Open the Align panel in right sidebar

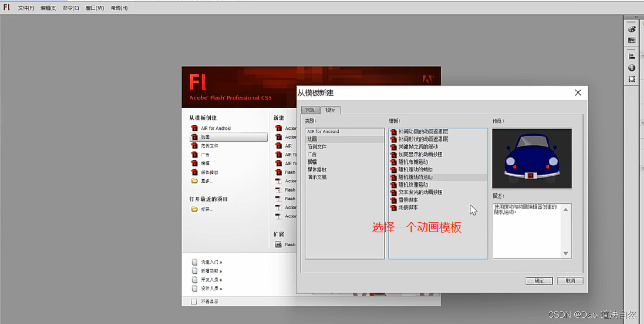[x=632, y=56]
